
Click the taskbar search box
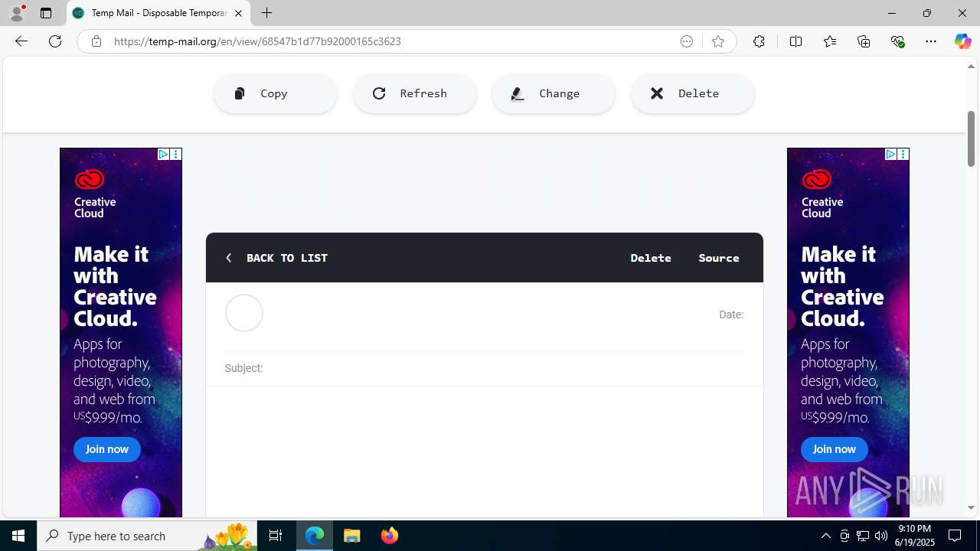147,536
